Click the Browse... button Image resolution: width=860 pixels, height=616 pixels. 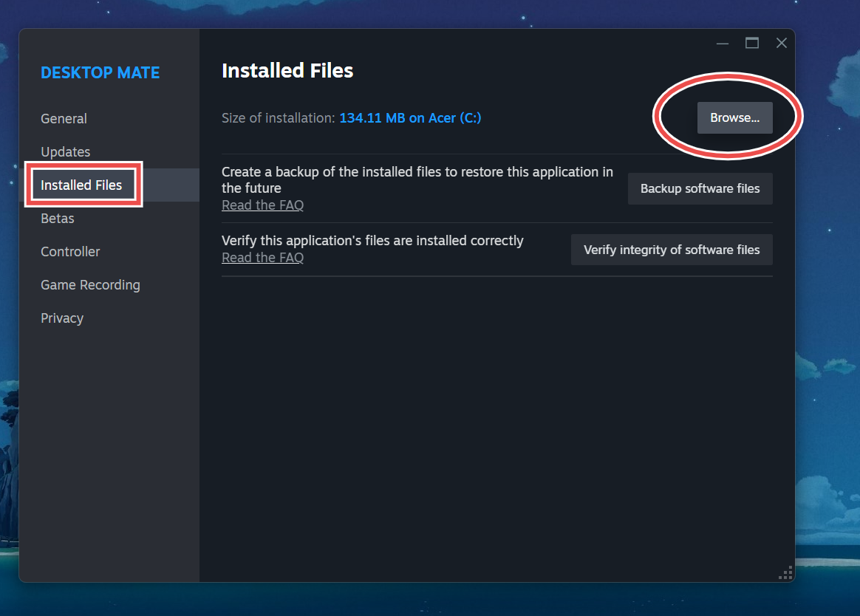click(x=734, y=118)
